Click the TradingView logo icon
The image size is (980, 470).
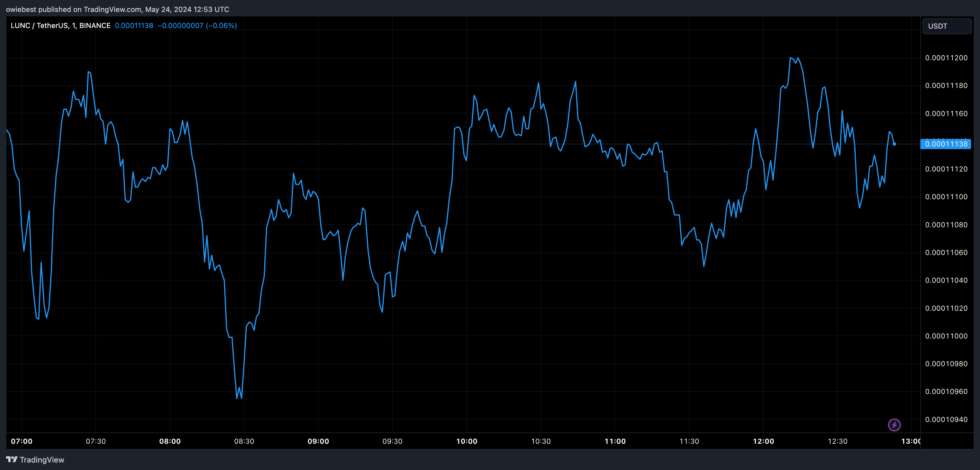click(12, 459)
